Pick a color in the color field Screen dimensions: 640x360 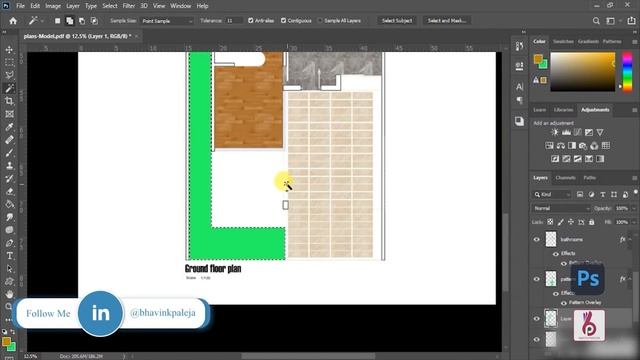coord(582,72)
